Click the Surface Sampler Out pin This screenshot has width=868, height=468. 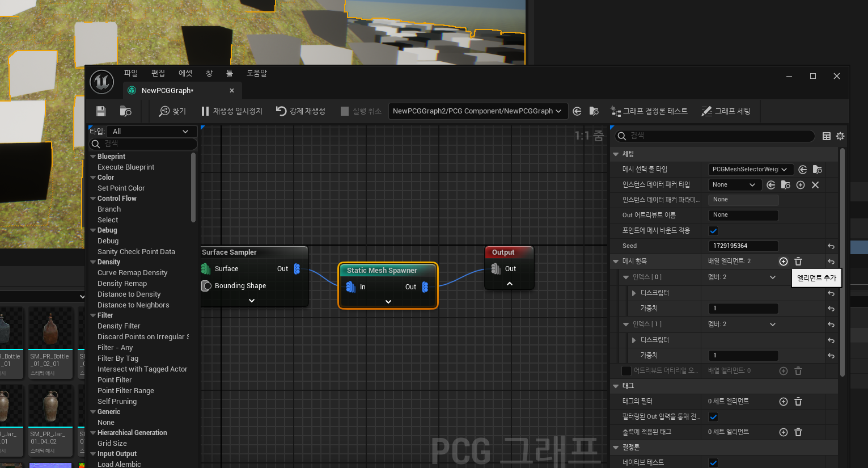(x=297, y=269)
